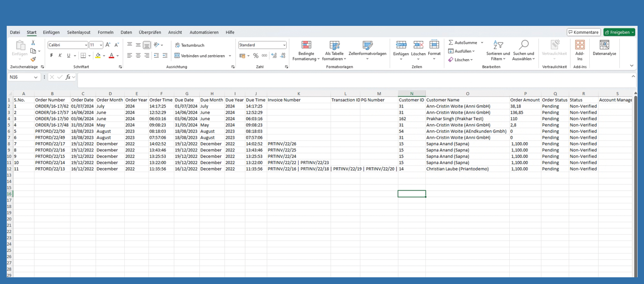Image resolution: width=644 pixels, height=284 pixels.
Task: Open the Name Box dropdown arrow
Action: click(36, 77)
